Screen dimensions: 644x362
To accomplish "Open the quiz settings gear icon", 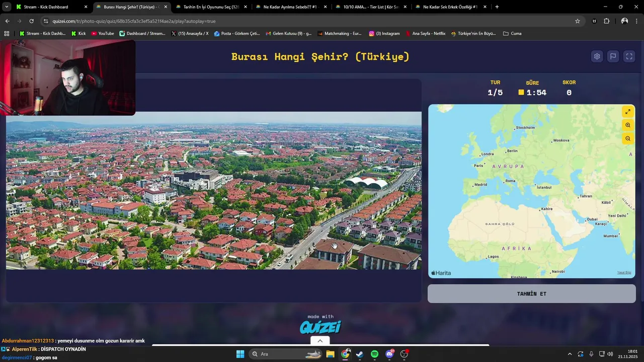I will click(597, 56).
